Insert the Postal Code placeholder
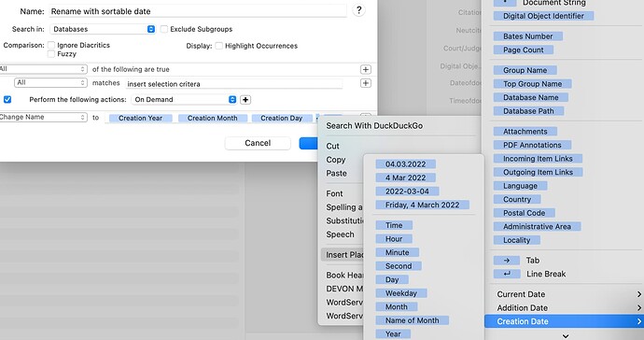 (x=525, y=213)
